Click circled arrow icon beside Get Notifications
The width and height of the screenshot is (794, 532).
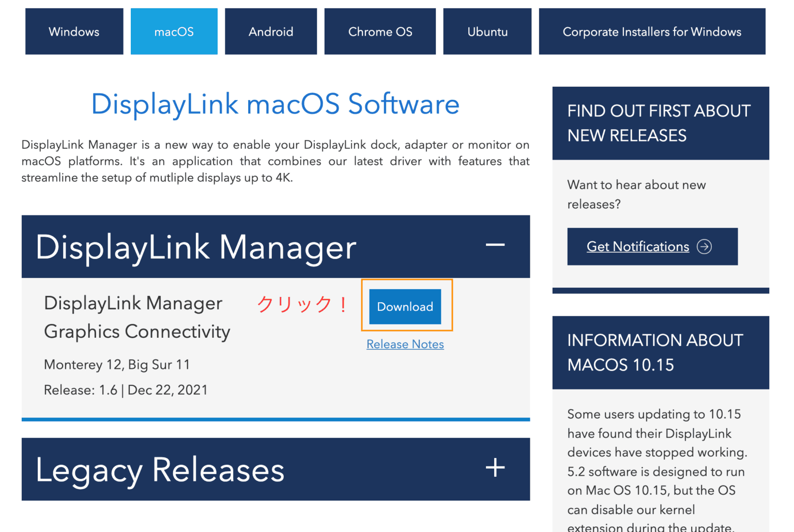704,247
